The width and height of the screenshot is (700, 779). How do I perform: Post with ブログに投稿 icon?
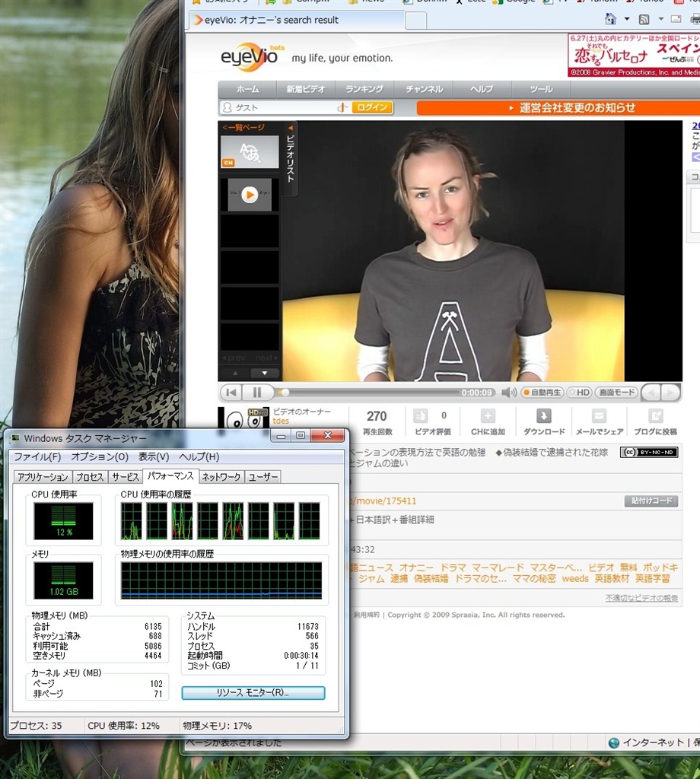point(655,416)
